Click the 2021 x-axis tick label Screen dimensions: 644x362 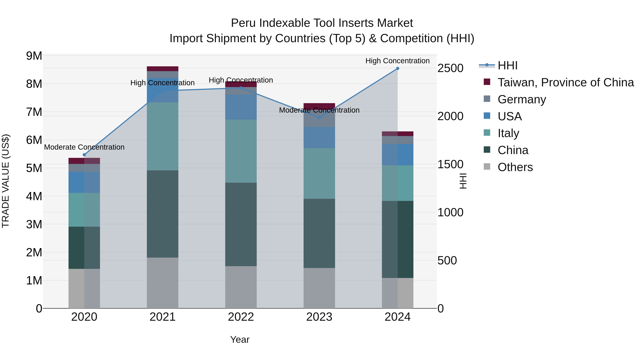pyautogui.click(x=162, y=317)
